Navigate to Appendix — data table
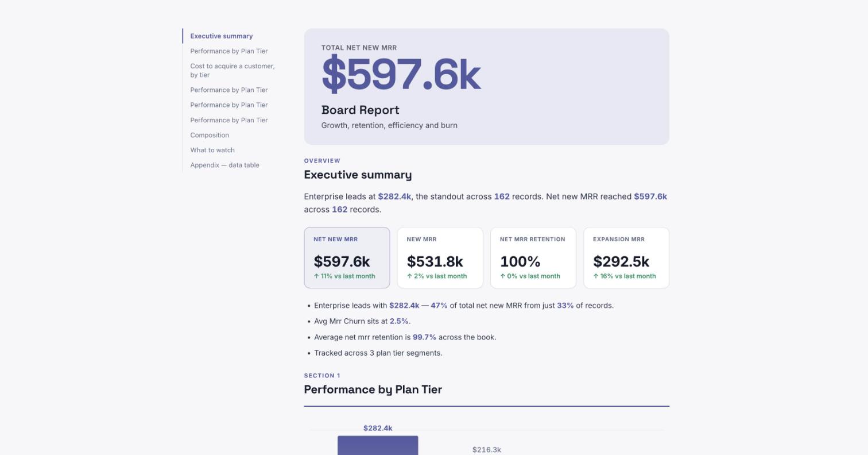The height and width of the screenshot is (455, 868). coord(224,165)
